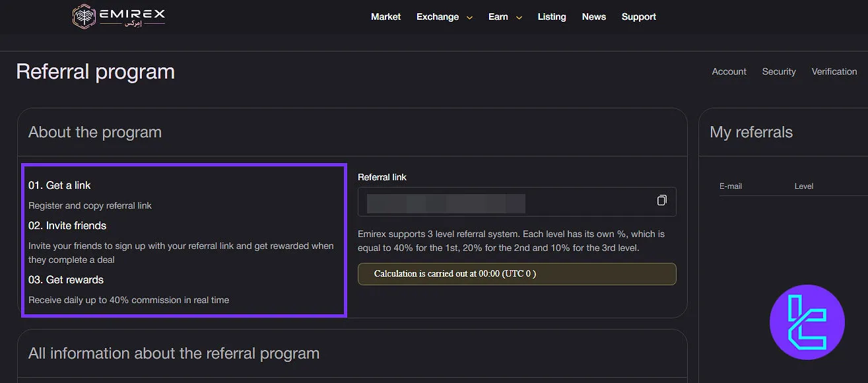Click the hexagonal emblem beside the Emirex name

[x=84, y=16]
